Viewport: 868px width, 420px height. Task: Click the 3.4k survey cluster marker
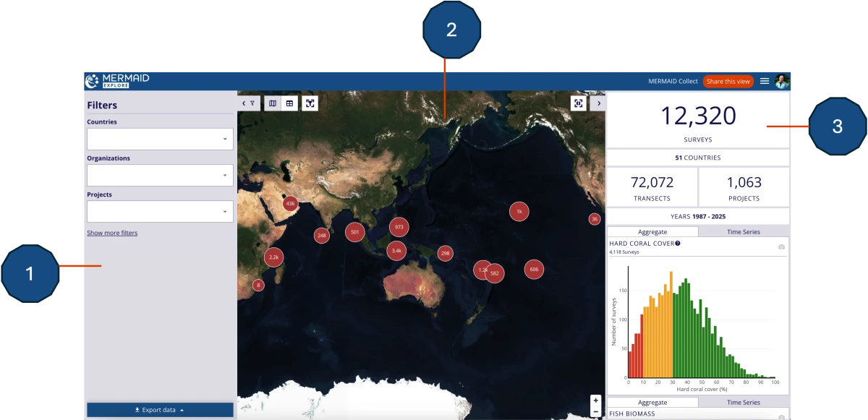point(396,251)
